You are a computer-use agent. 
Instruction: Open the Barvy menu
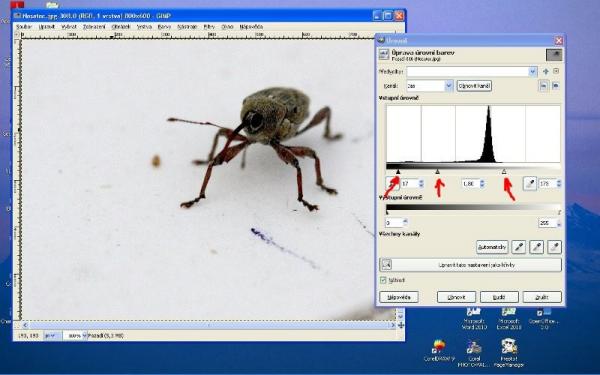coord(164,27)
